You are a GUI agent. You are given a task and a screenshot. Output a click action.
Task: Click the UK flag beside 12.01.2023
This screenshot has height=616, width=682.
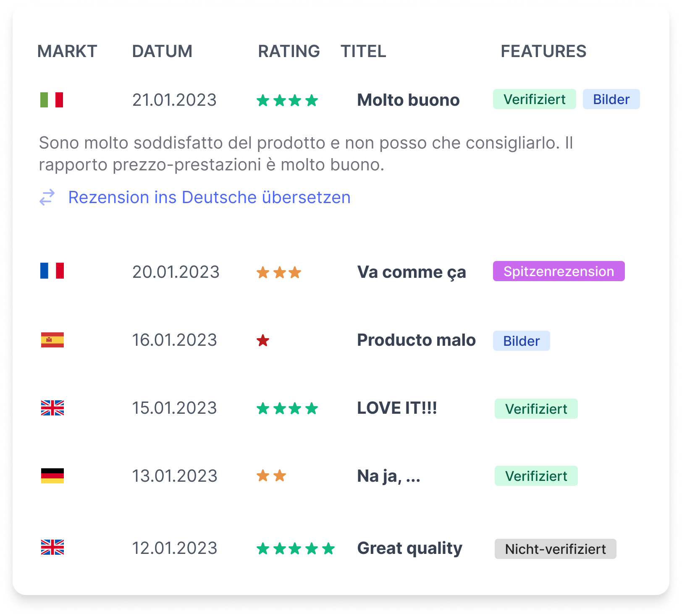click(x=52, y=547)
